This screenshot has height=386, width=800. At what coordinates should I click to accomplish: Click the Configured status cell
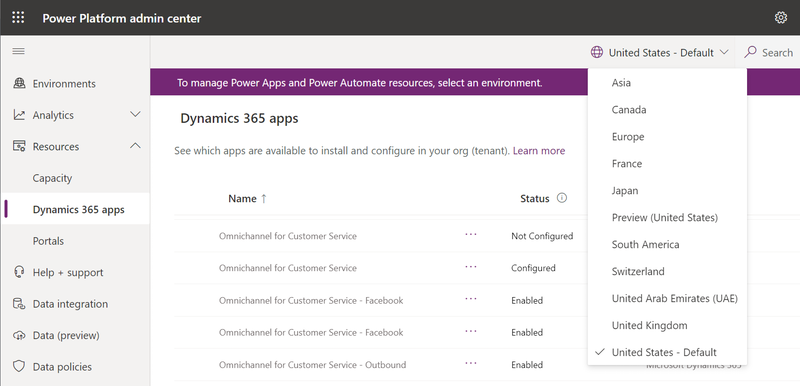[x=533, y=268]
